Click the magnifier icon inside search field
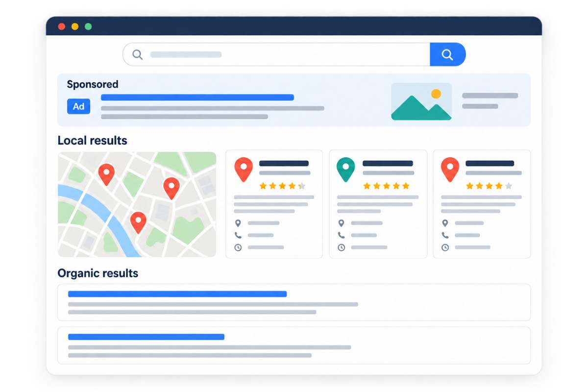This screenshot has height=392, width=588. point(138,54)
